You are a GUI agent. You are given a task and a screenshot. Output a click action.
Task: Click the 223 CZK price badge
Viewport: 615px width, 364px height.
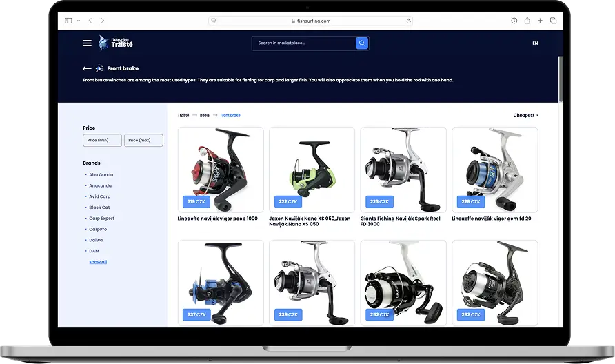pyautogui.click(x=379, y=201)
